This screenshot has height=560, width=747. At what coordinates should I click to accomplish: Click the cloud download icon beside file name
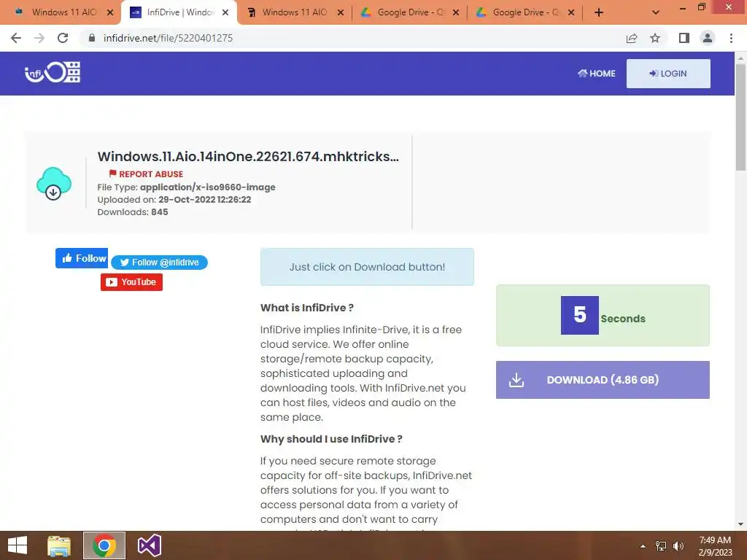tap(54, 183)
